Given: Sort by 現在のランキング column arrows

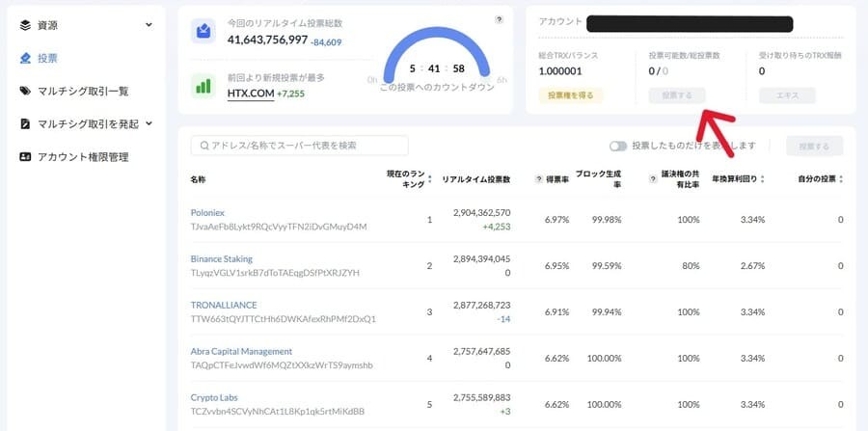Looking at the screenshot, I should [430, 179].
